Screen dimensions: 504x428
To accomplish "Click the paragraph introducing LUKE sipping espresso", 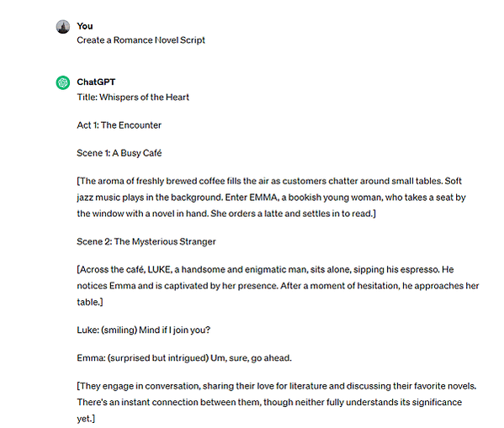I will tap(278, 286).
